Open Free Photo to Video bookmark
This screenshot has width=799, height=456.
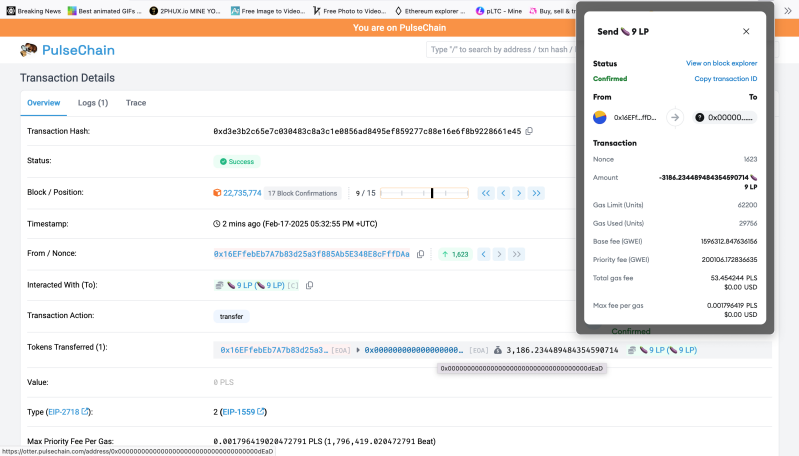coord(350,11)
